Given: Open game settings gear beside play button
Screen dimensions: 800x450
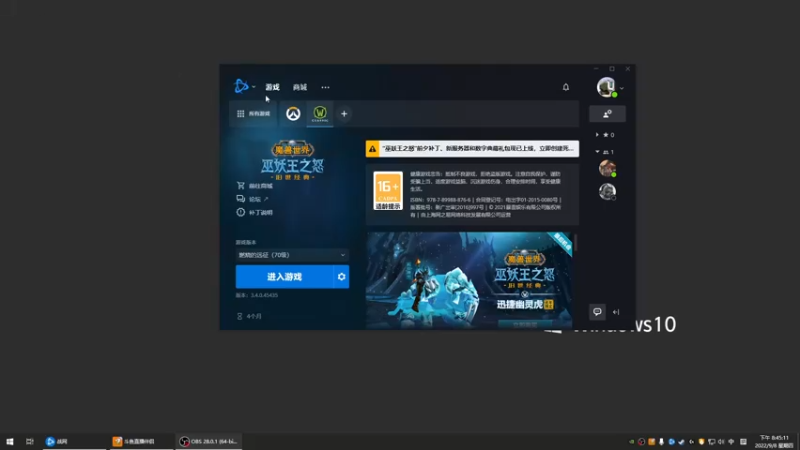Looking at the screenshot, I should click(341, 277).
